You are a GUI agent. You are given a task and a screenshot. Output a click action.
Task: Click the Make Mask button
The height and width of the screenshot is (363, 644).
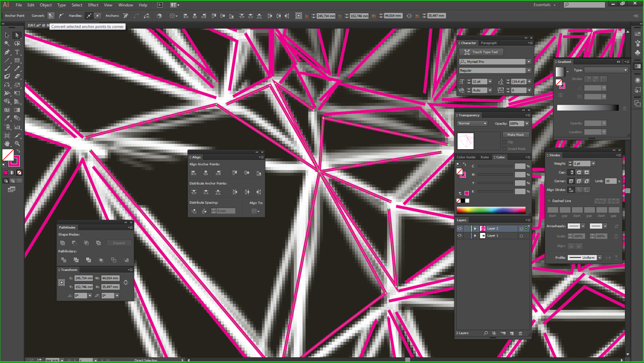(515, 135)
